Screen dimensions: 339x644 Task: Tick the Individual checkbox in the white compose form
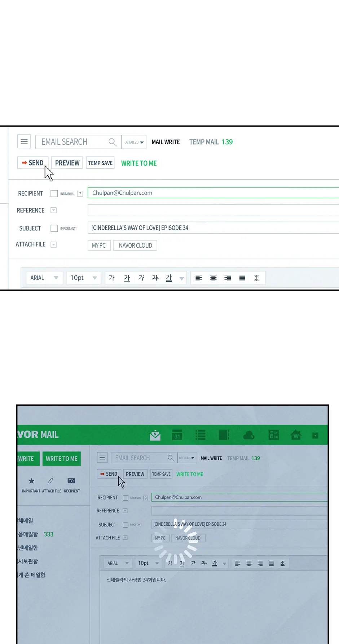(54, 194)
